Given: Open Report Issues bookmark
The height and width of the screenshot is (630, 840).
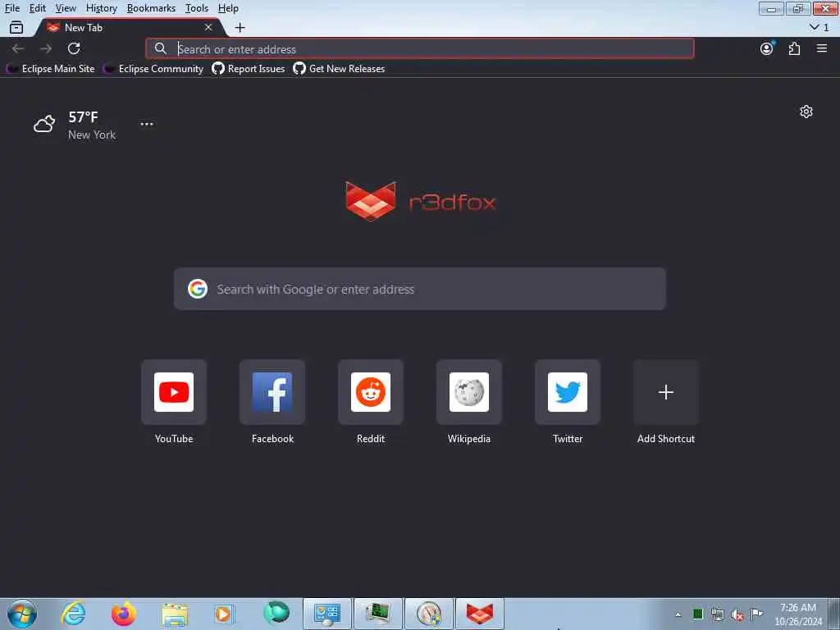Looking at the screenshot, I should (x=249, y=69).
